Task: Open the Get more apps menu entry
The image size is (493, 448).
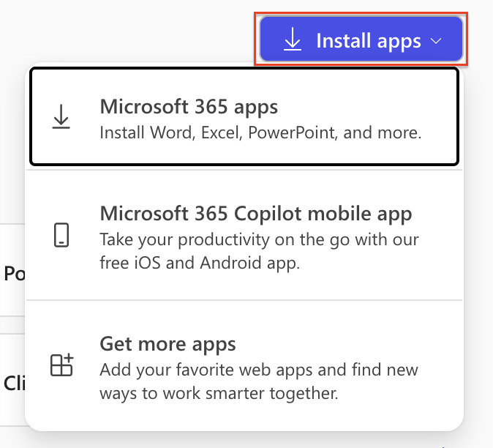Action: (x=244, y=368)
